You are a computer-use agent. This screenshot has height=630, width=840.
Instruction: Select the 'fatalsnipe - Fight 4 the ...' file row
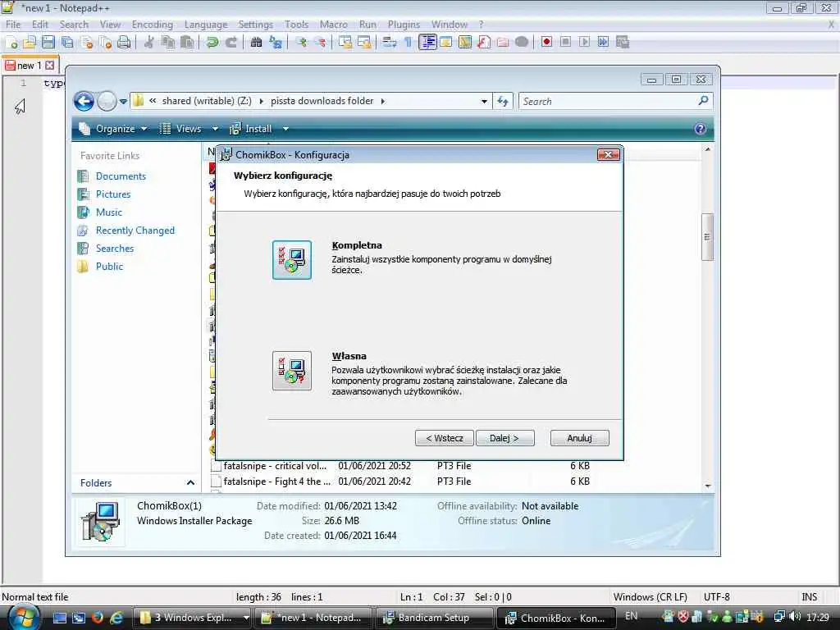[x=400, y=482]
